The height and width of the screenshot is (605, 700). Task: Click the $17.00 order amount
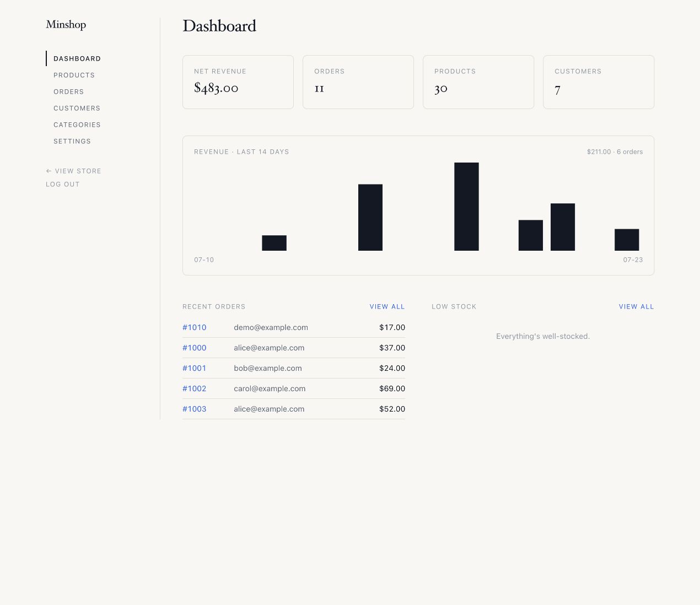coord(392,327)
